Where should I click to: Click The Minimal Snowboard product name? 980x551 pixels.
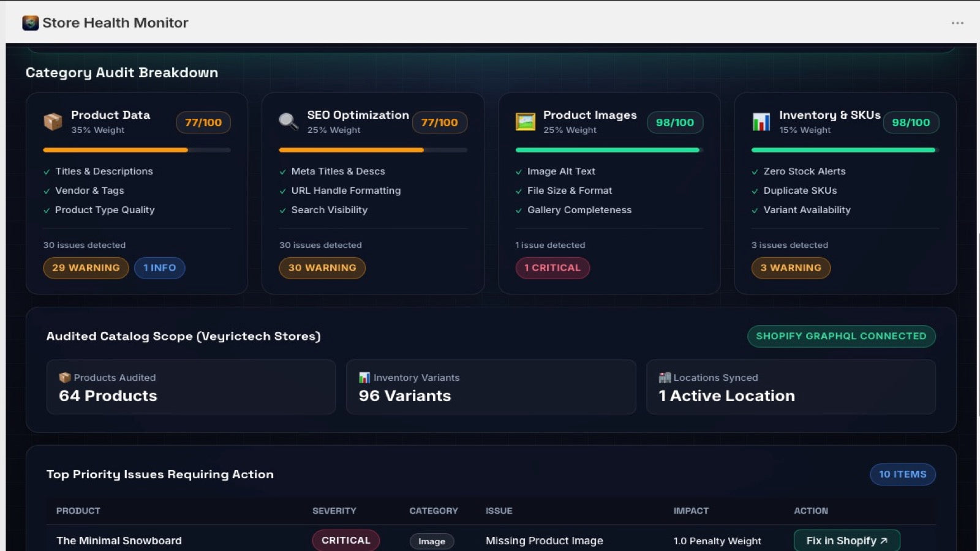point(119,541)
